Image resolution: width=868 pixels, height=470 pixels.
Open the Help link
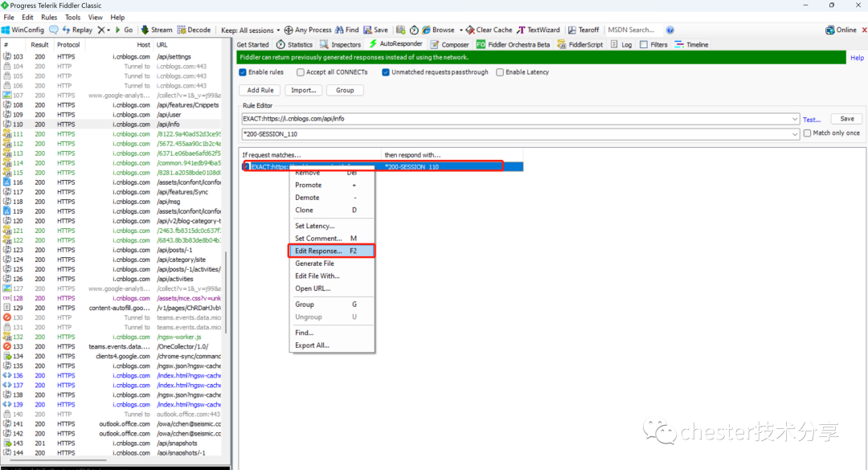tap(857, 58)
